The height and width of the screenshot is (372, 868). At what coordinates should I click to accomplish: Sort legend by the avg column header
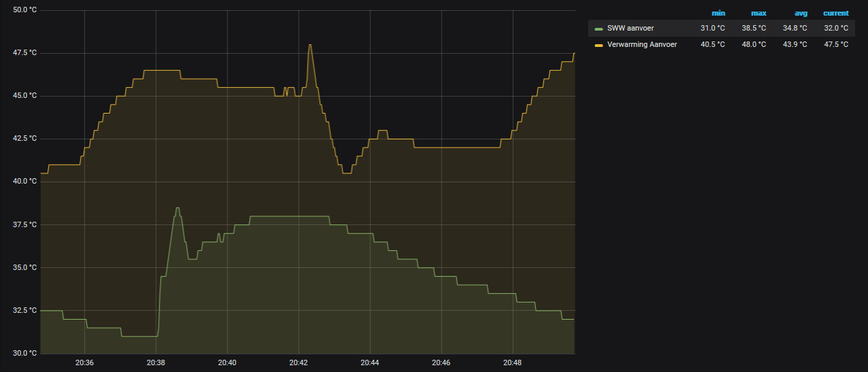click(x=801, y=13)
